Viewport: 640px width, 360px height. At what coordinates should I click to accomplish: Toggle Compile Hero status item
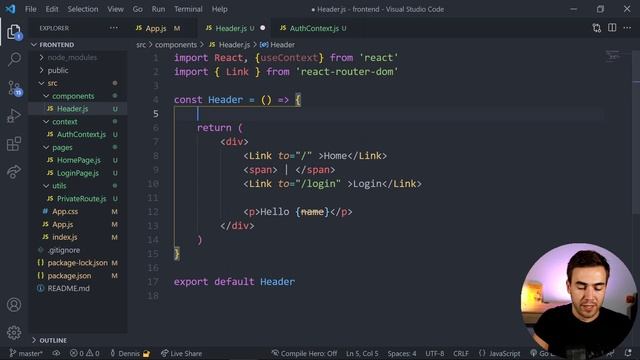(304, 353)
